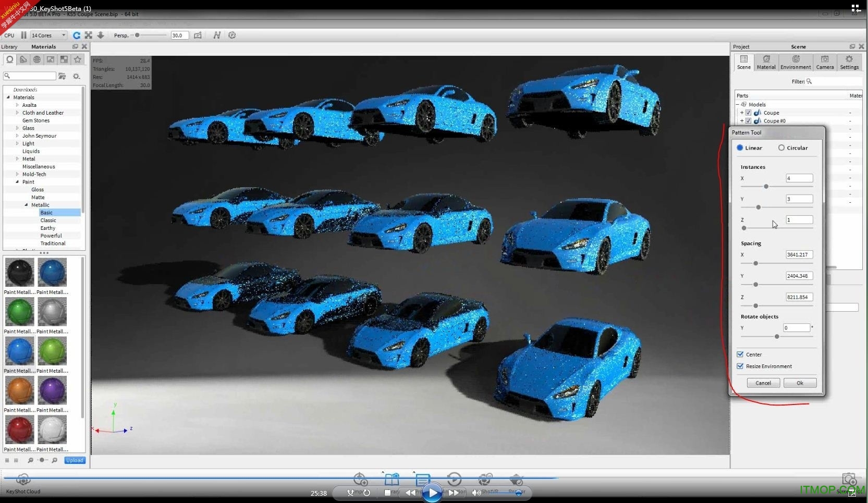Click the Material tab icon in Project
Screen dimensions: 868x503
[766, 62]
